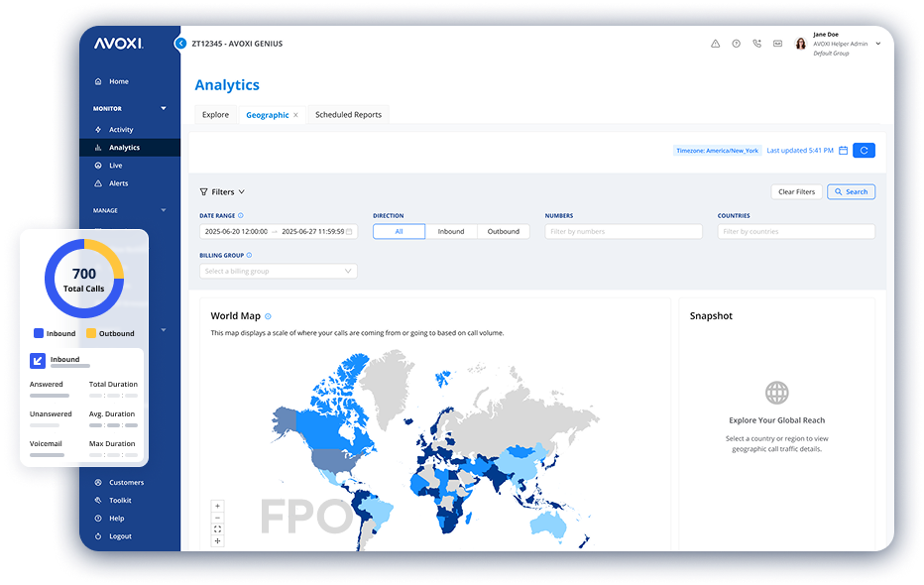The width and height of the screenshot is (924, 585).
Task: Select the All direction option
Action: [399, 231]
